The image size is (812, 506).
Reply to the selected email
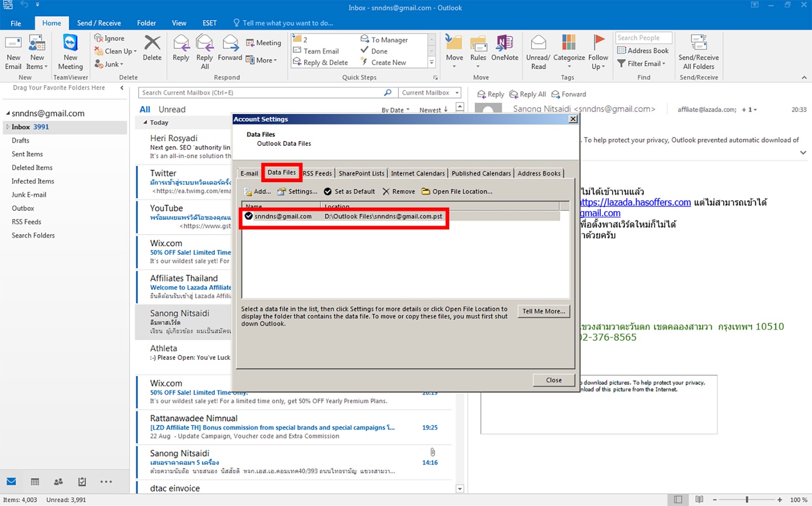coord(181,48)
